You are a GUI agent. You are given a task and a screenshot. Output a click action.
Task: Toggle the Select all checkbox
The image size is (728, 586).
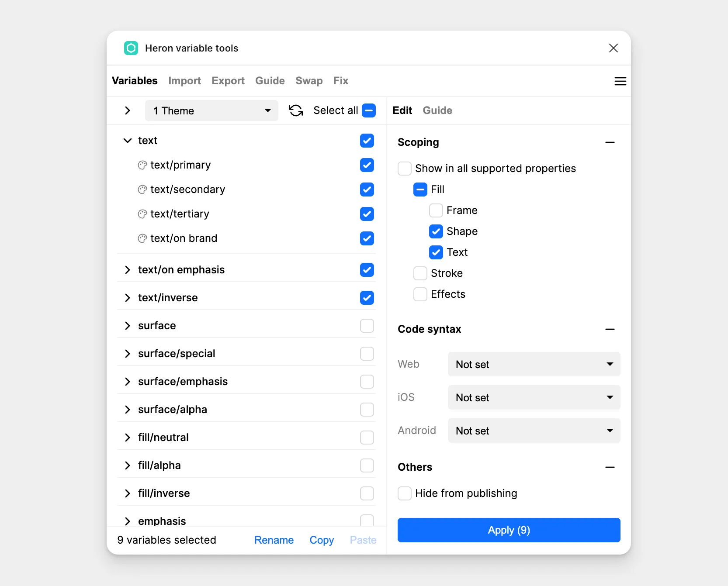pos(369,110)
